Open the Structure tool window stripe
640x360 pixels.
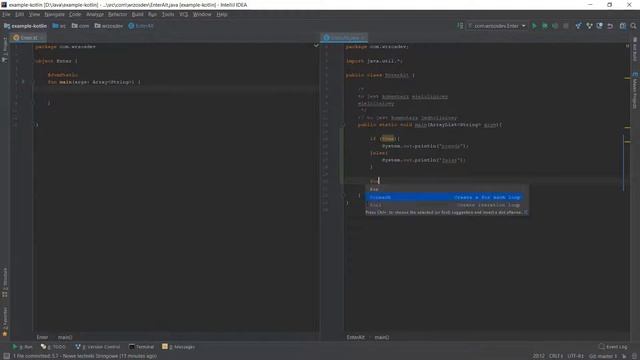pos(4,283)
